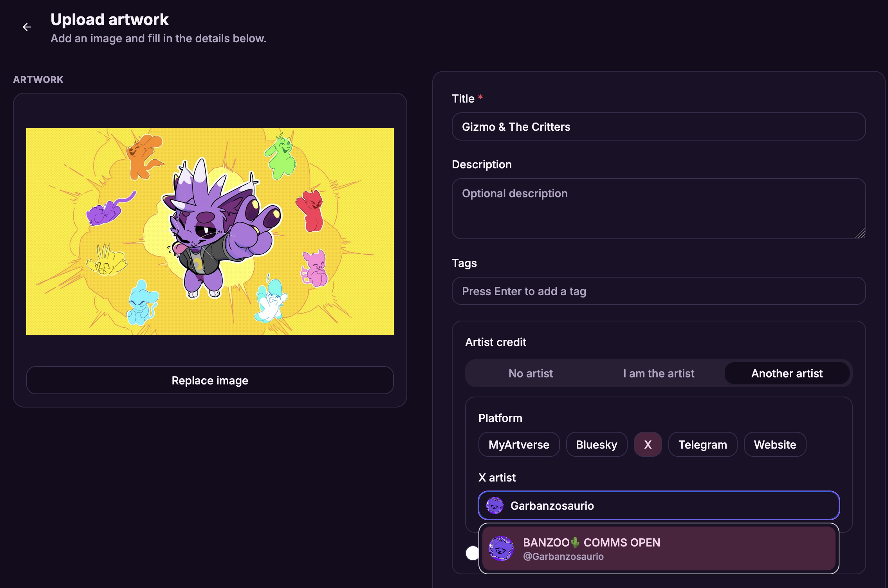This screenshot has width=888, height=588.
Task: Choose Website platform
Action: 775,444
